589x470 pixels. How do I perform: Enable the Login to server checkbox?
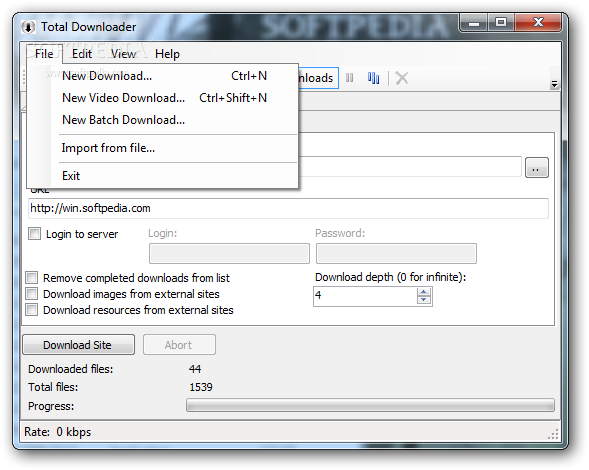(35, 234)
